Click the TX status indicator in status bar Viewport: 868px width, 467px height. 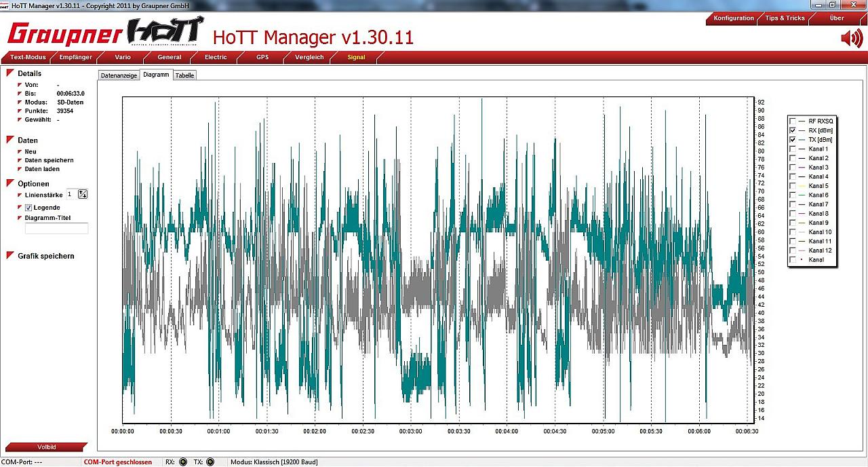pyautogui.click(x=210, y=462)
